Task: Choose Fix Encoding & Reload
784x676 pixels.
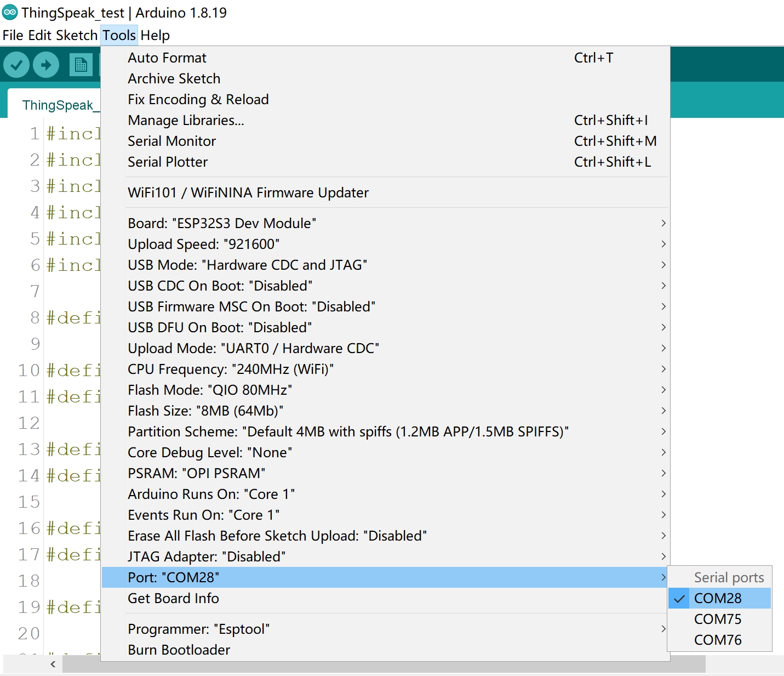Action: click(x=385, y=99)
